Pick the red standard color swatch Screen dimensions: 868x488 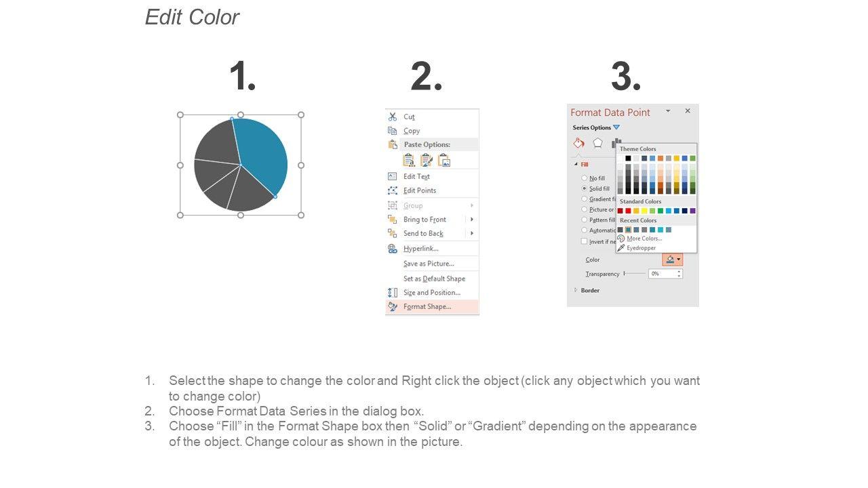[x=628, y=211]
